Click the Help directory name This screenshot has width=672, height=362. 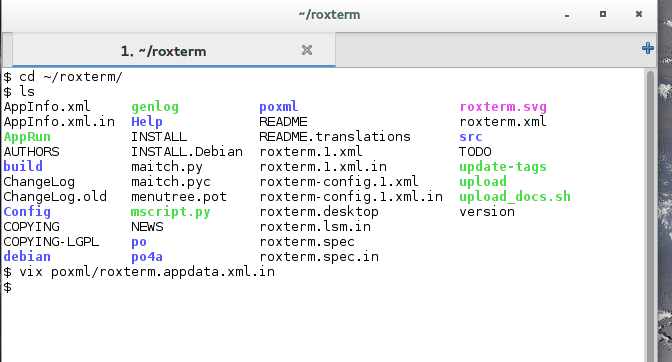(x=147, y=122)
